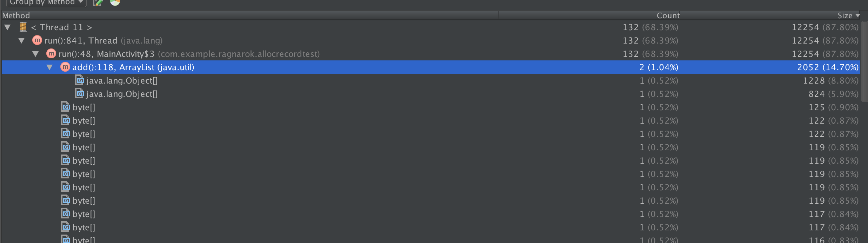
Task: Click the pie chart icon in toolbar
Action: click(x=115, y=2)
